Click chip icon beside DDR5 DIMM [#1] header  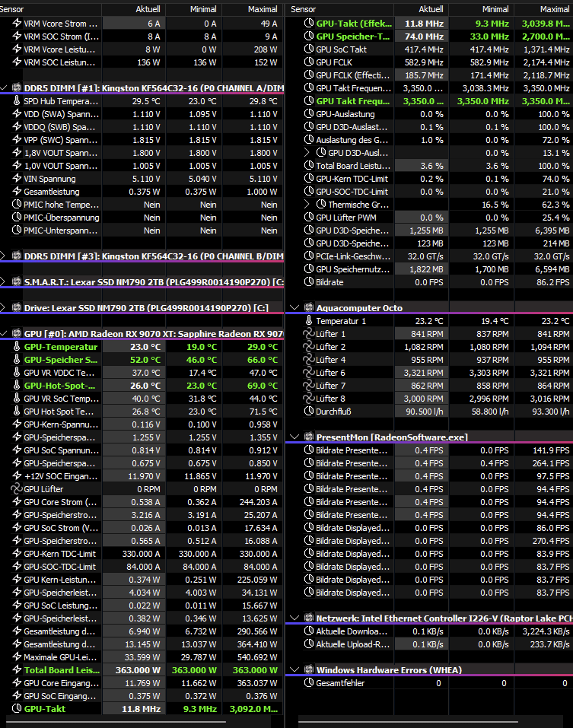click(17, 87)
